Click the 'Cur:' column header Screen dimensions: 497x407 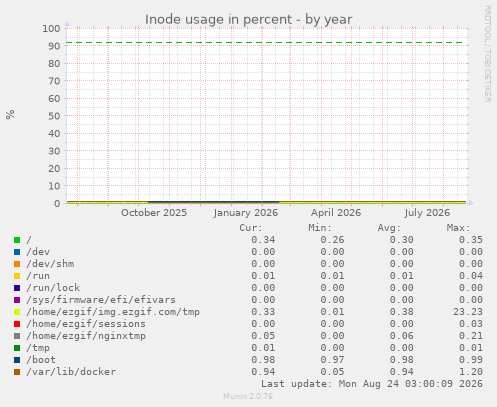251,228
